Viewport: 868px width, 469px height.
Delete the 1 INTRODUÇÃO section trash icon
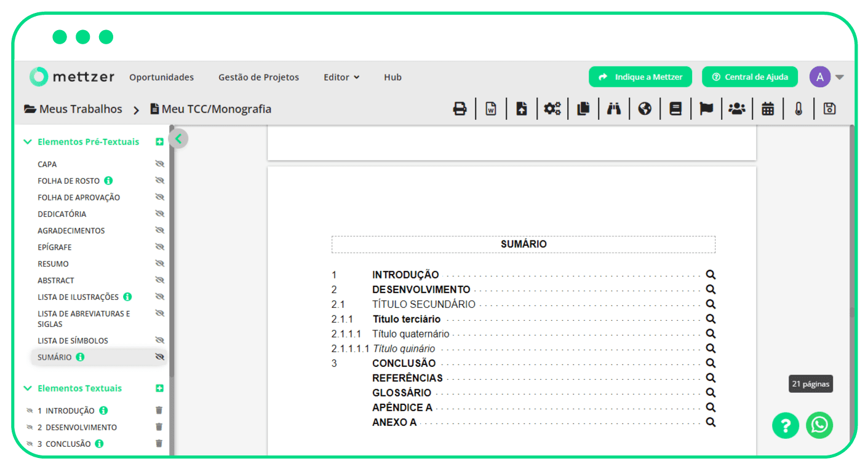(x=159, y=410)
